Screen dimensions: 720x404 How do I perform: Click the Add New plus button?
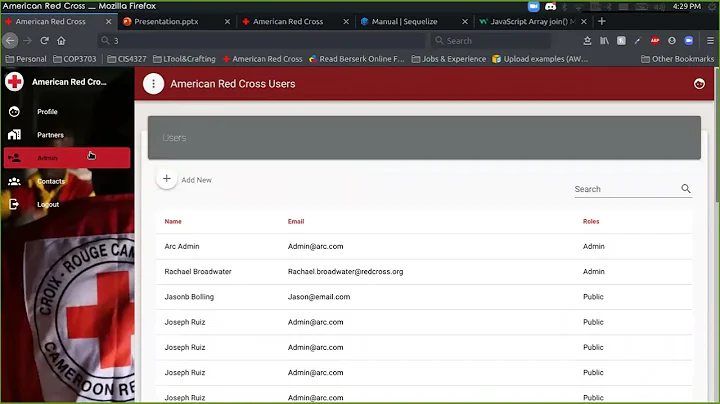tap(167, 179)
